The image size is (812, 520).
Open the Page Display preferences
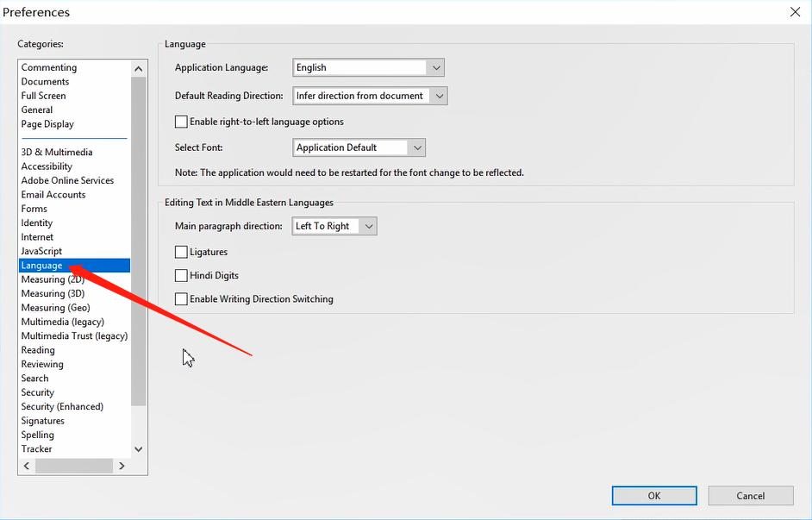(47, 123)
